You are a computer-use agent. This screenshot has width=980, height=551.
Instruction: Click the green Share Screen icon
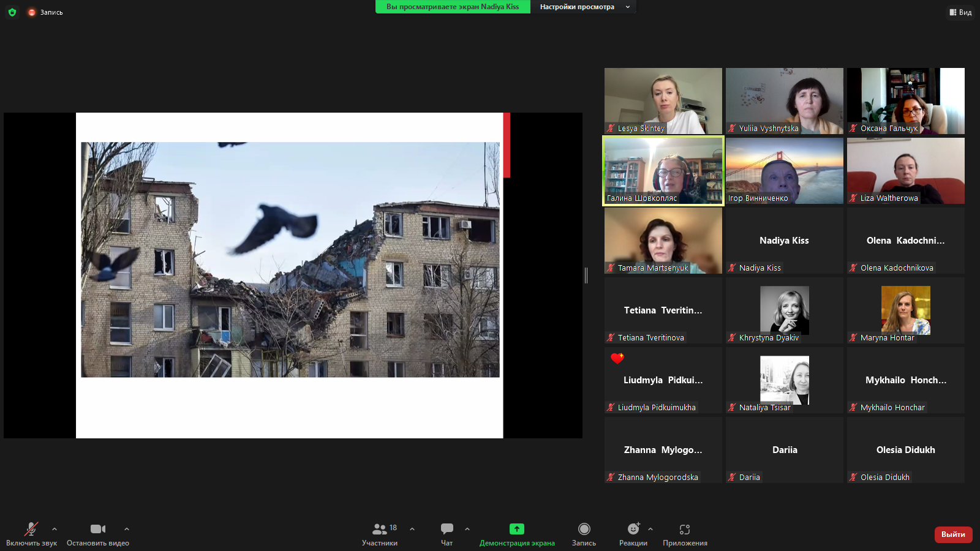tap(516, 529)
